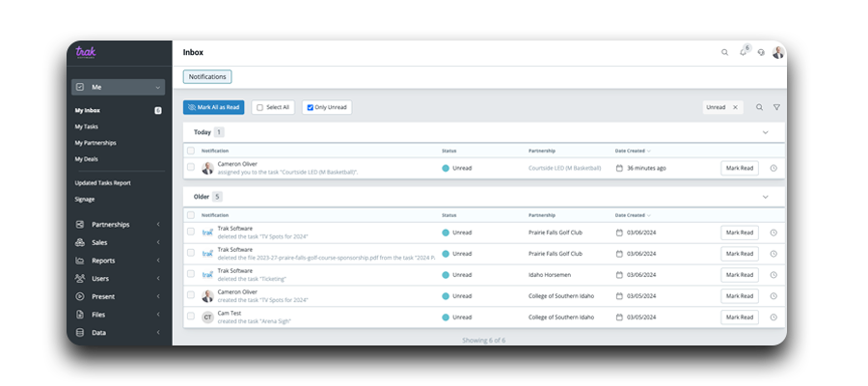This screenshot has width=868, height=386.
Task: Select checkbox for Arena Sigh notification
Action: click(191, 316)
